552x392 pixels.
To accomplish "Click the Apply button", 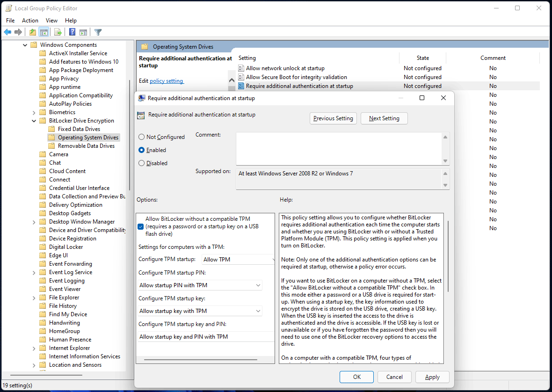I will [x=432, y=377].
